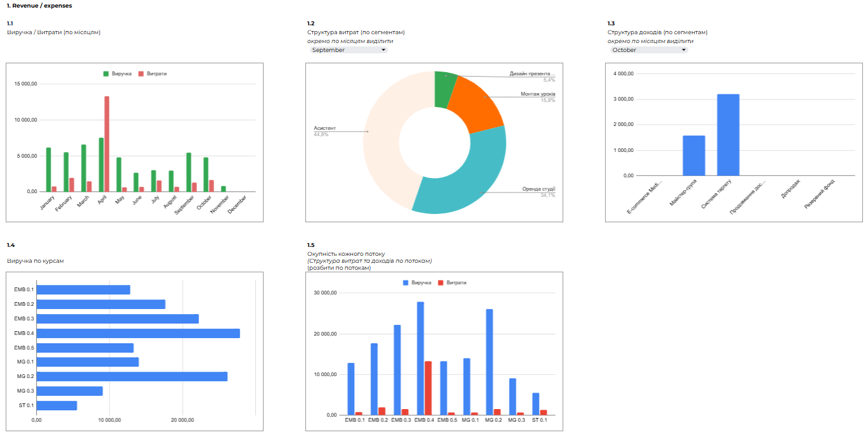
Task: Click the 'E-commerce Medi…' axis label in chart 1.3
Action: pyautogui.click(x=644, y=197)
